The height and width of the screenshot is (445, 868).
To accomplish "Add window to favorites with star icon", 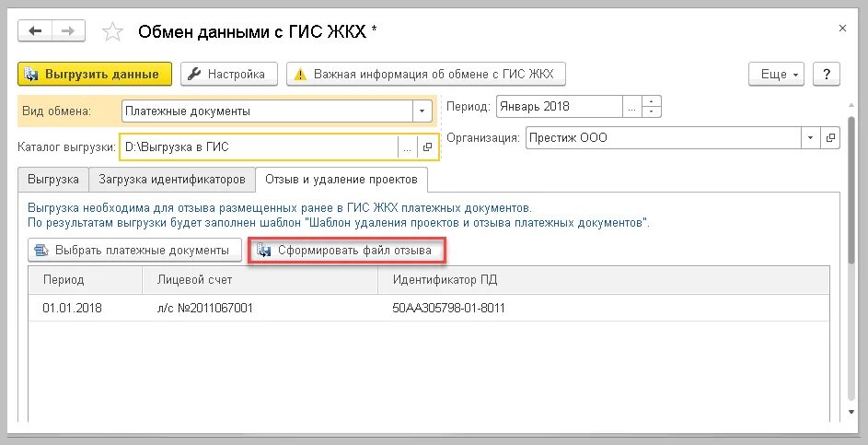I will (112, 31).
